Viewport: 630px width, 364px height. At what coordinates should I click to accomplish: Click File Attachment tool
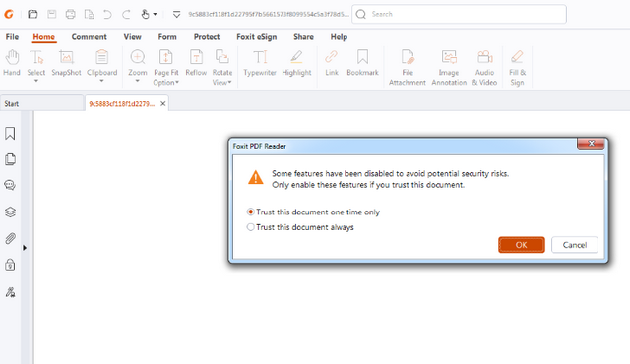tap(408, 68)
